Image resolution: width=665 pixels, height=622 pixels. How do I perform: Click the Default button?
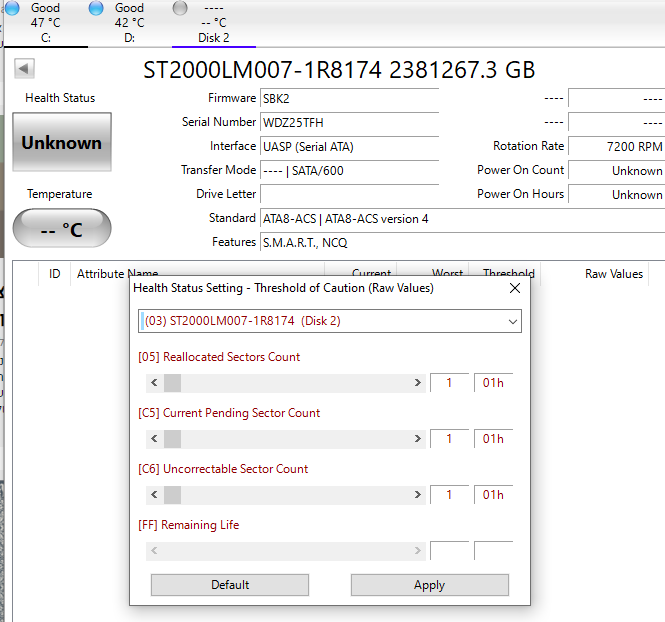pos(230,585)
